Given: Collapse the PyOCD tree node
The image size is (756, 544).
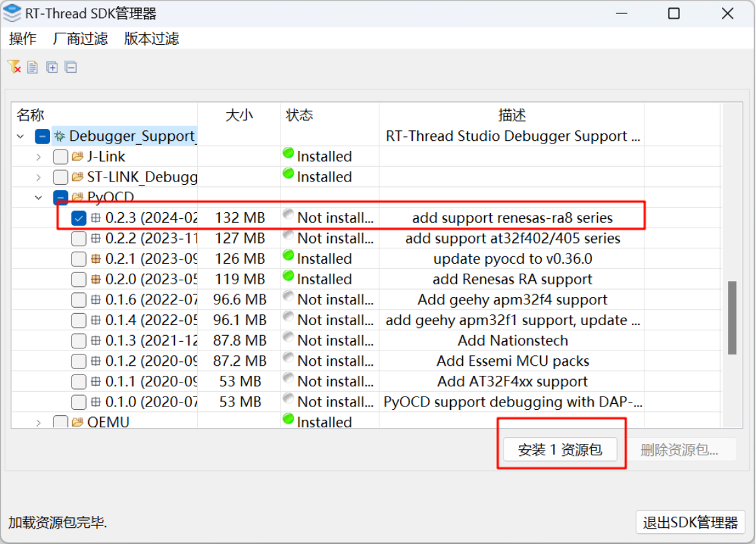Looking at the screenshot, I should [39, 197].
